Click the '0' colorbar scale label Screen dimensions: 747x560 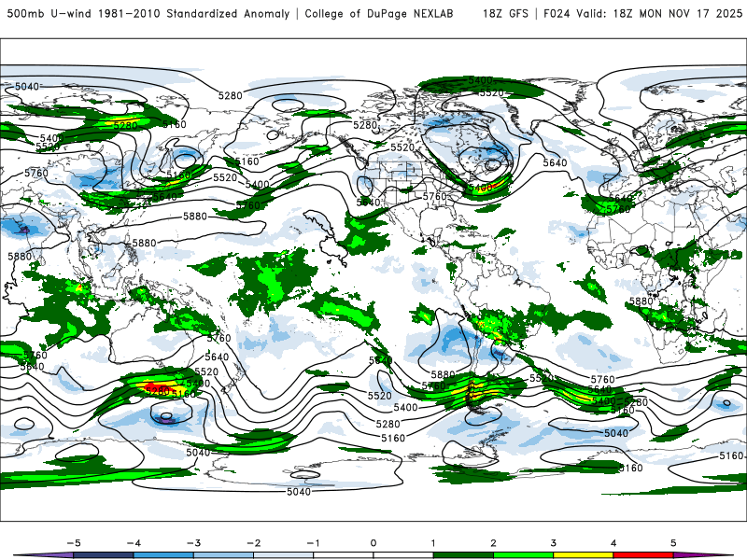click(x=373, y=543)
